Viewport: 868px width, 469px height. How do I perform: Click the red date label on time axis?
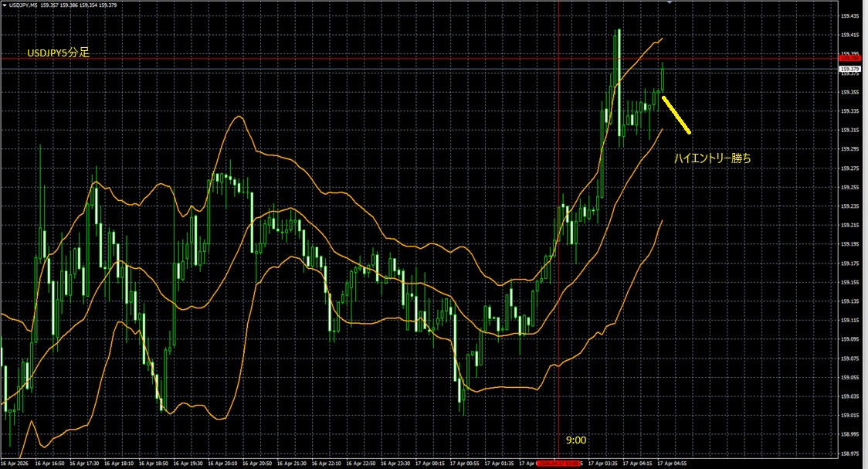558,464
